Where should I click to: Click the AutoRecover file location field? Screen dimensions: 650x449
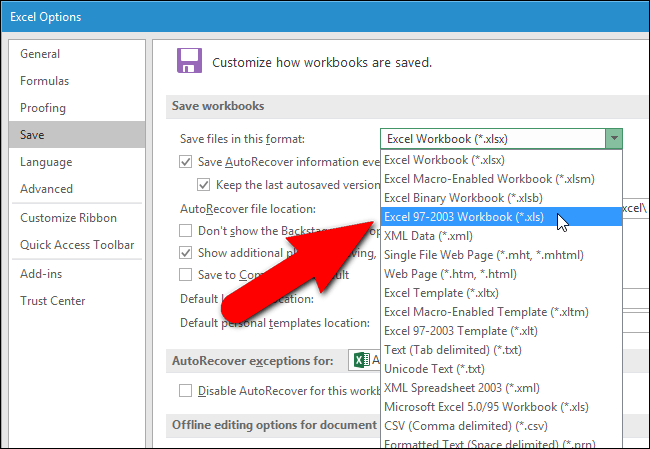(x=635, y=209)
